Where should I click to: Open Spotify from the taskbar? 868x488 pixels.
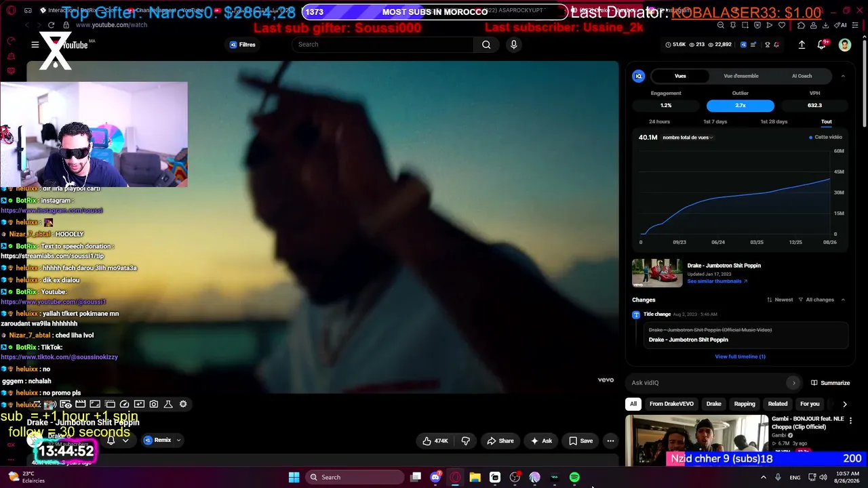(x=574, y=477)
